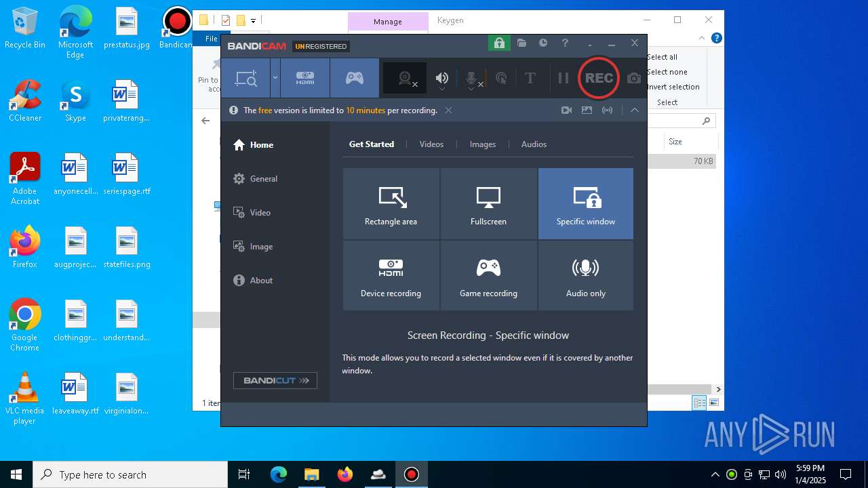Choose Audio only recording tile
Image resolution: width=868 pixels, height=488 pixels.
586,275
